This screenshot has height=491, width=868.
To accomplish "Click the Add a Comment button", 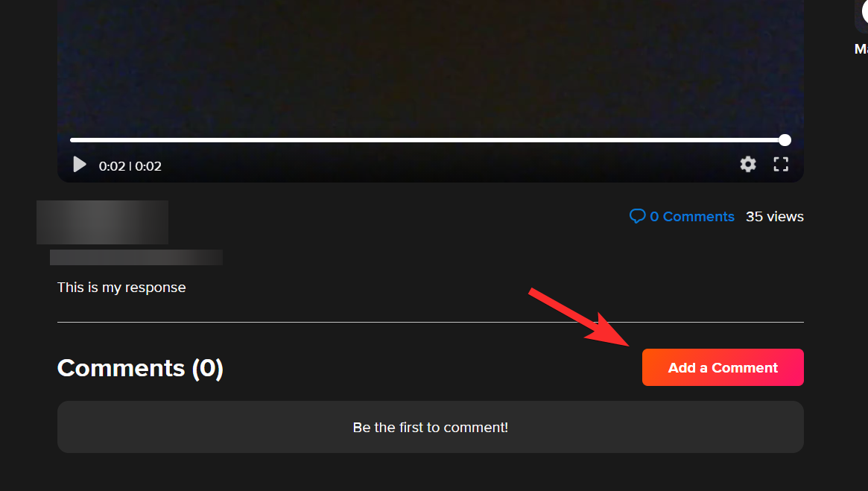I will click(723, 367).
